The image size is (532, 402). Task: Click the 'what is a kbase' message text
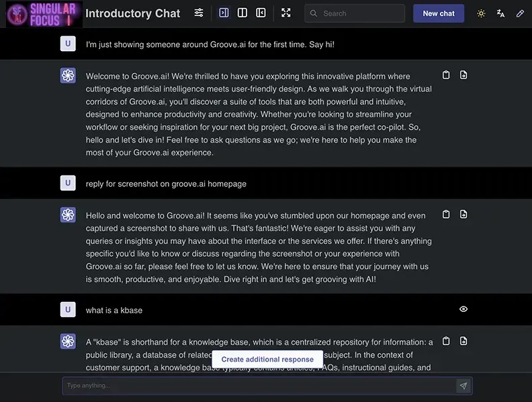[114, 311]
